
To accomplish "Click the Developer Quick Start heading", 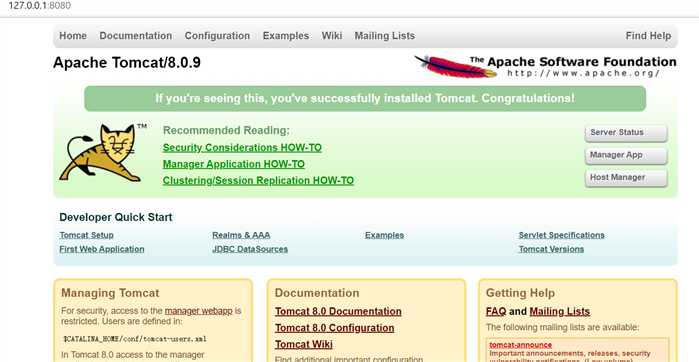I will (x=115, y=217).
